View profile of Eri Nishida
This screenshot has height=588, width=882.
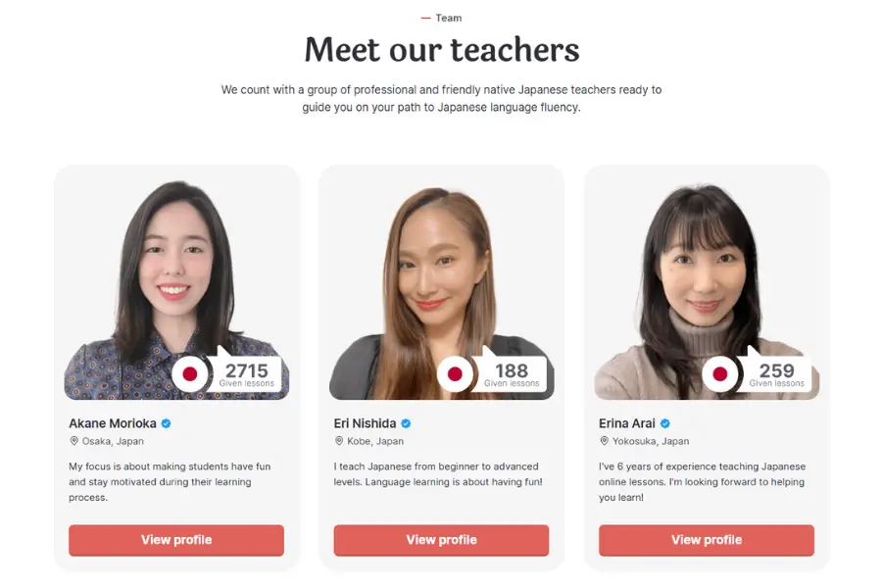(x=441, y=540)
